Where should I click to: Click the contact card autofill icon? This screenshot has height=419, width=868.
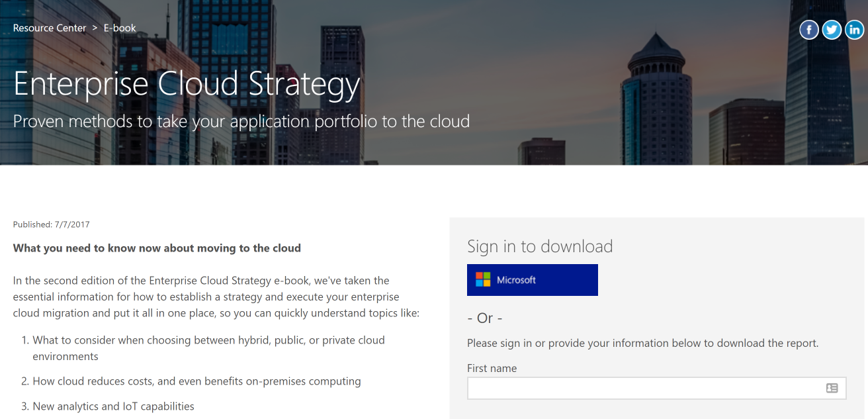coord(832,387)
